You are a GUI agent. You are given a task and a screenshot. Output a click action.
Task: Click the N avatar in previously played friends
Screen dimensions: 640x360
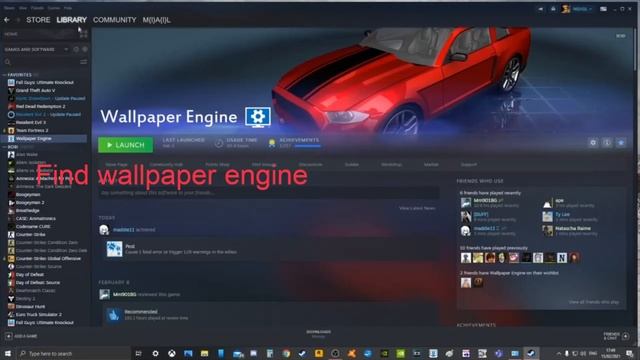coord(562,258)
